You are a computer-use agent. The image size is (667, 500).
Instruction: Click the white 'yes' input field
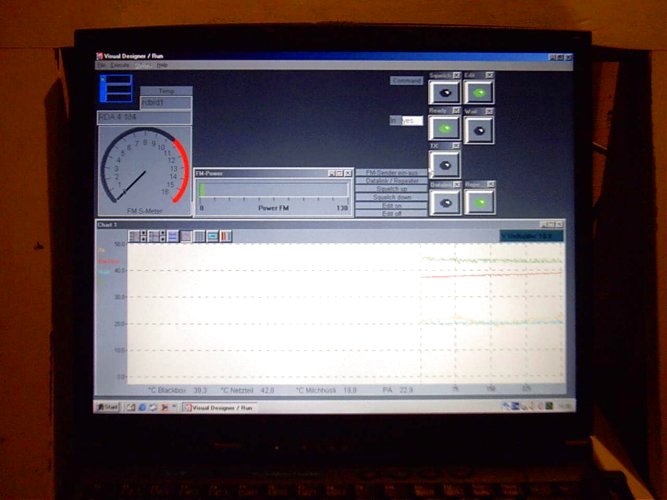click(x=411, y=121)
